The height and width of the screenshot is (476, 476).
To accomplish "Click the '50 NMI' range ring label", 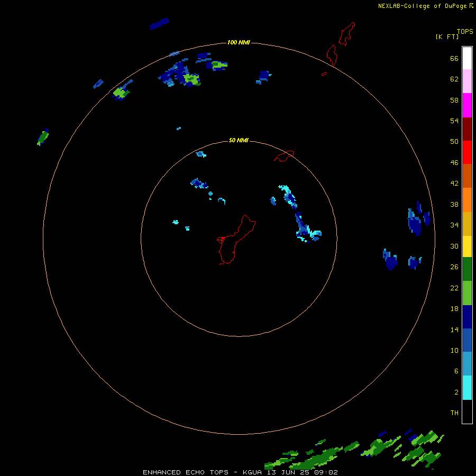I will coord(239,140).
